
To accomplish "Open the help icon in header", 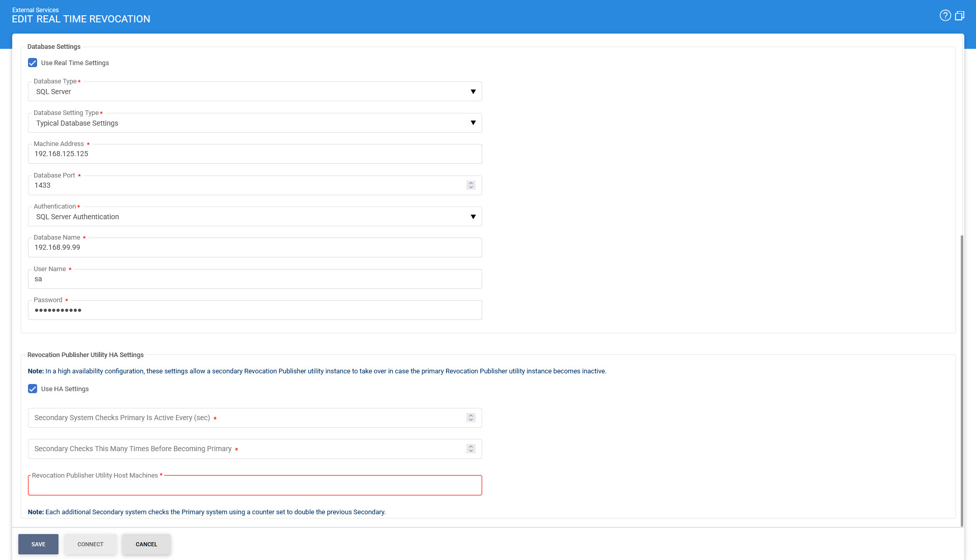I will [945, 16].
